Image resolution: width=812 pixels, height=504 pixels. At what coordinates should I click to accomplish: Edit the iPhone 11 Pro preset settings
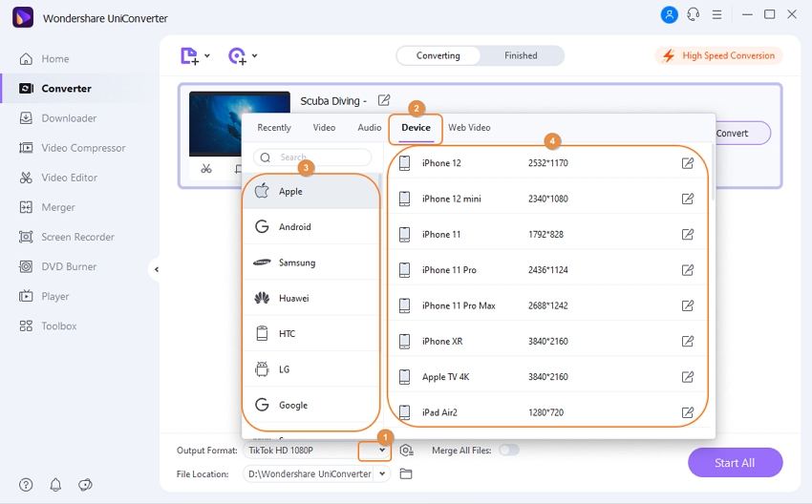click(687, 270)
